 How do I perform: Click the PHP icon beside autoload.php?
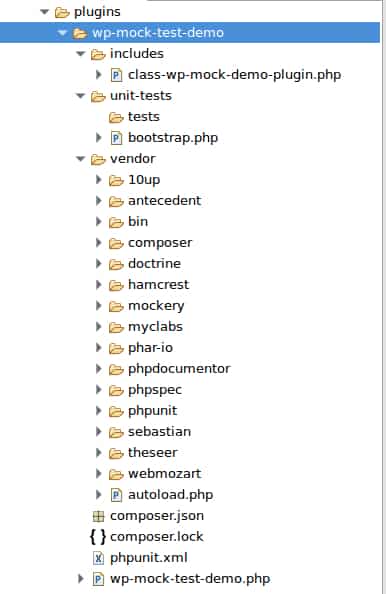pyautogui.click(x=116, y=495)
